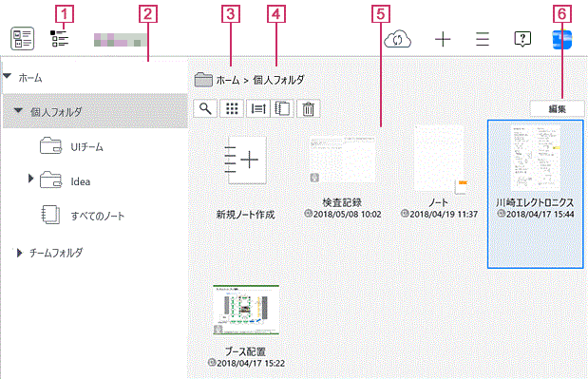This screenshot has width=588, height=379.
Task: Click the 新規ノート作成 label
Action: pos(246,215)
